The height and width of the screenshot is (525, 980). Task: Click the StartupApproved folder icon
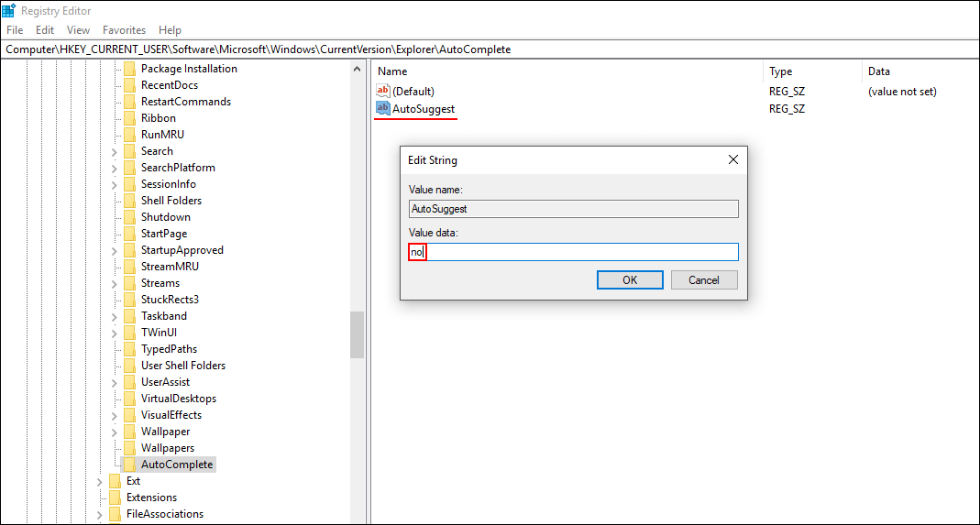[x=129, y=250]
